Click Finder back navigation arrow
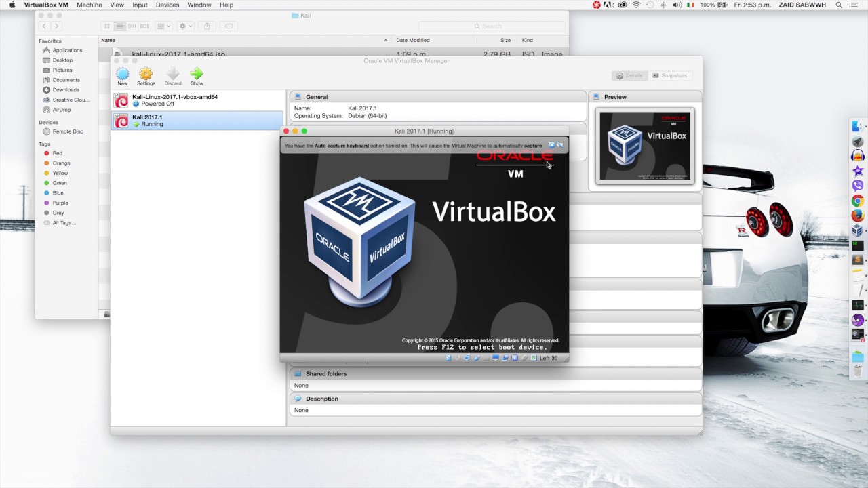 (44, 26)
